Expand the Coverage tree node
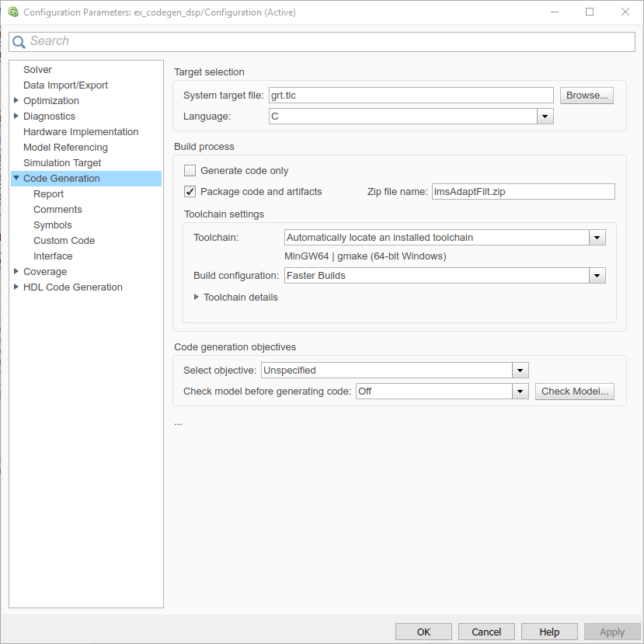The width and height of the screenshot is (644, 644). click(16, 271)
